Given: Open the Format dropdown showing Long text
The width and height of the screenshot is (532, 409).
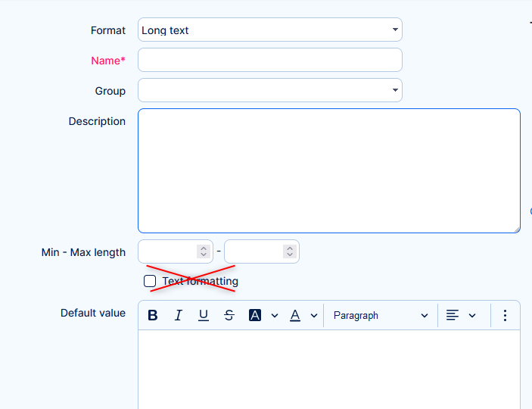Looking at the screenshot, I should [269, 30].
